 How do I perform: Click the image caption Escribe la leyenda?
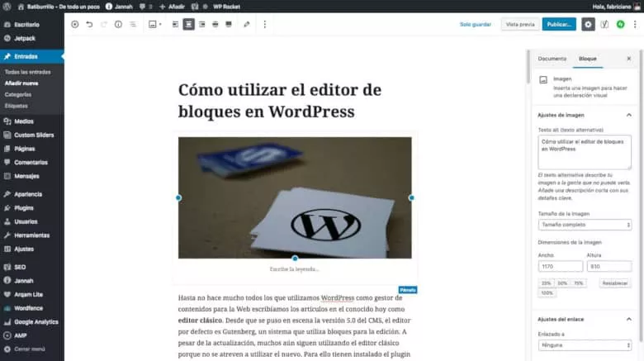(x=295, y=269)
